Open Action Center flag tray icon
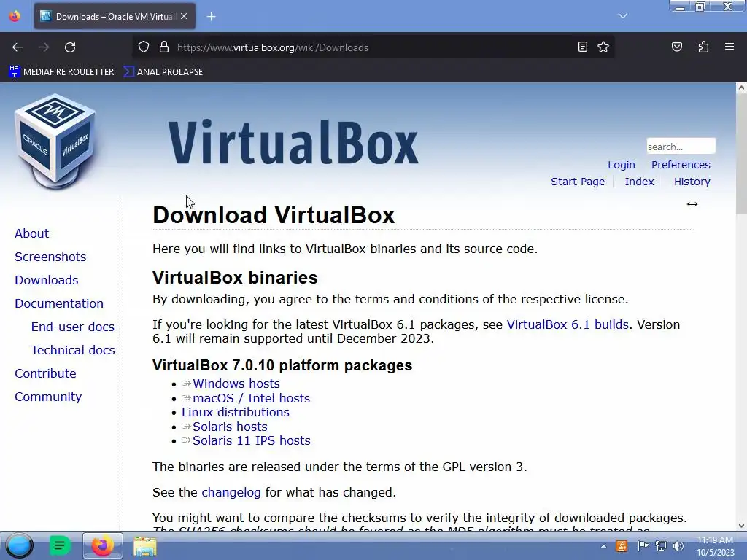Viewport: 747px width, 560px height. point(643,546)
